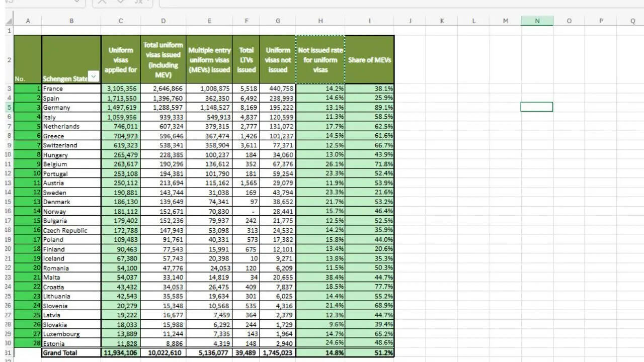The width and height of the screenshot is (644, 362).
Task: Select the 'Share of MEVs' header cell
Action: pos(370,60)
